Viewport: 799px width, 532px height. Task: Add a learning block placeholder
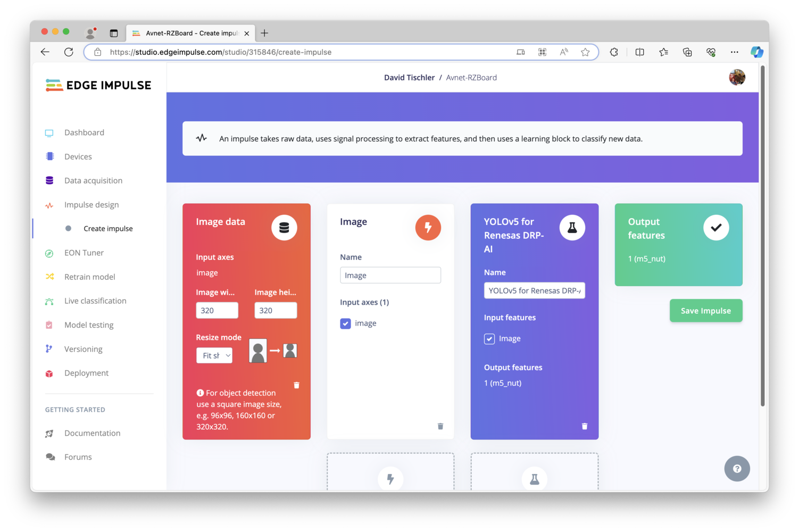coord(535,472)
